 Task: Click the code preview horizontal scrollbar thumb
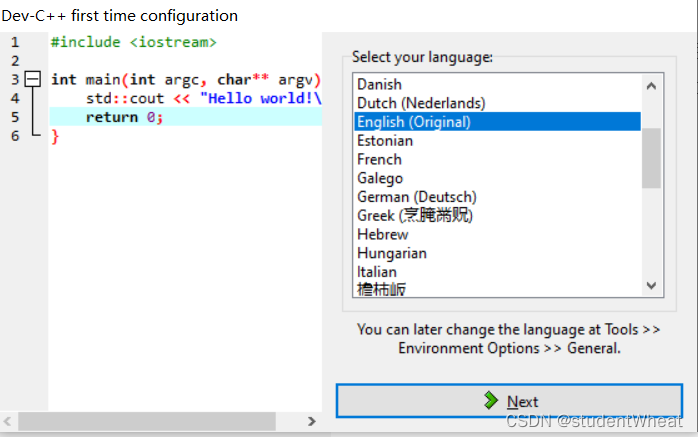(147, 421)
